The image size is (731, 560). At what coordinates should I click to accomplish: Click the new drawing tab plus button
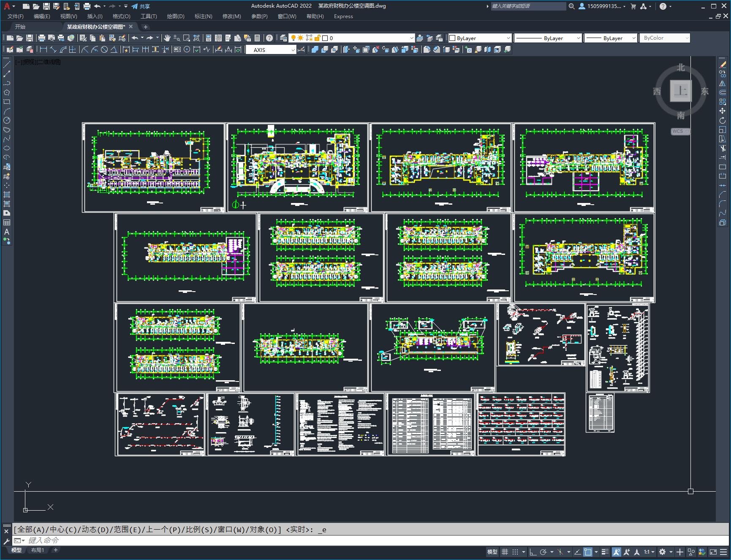(x=146, y=27)
